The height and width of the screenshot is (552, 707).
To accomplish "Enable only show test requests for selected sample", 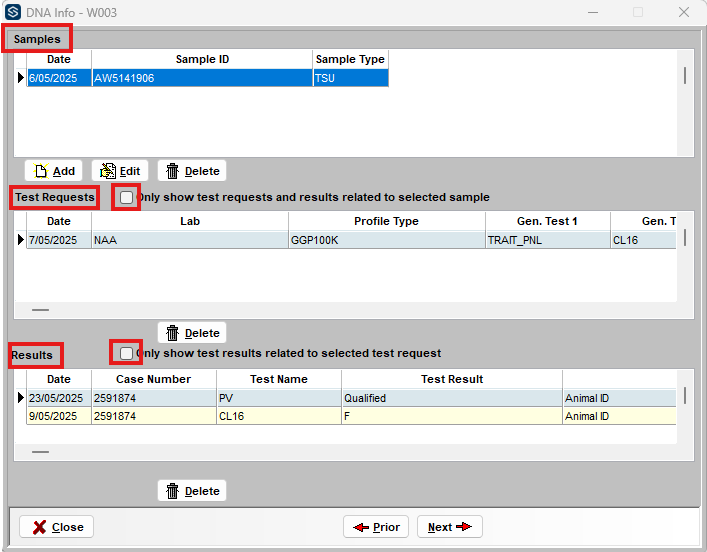I will pyautogui.click(x=126, y=197).
